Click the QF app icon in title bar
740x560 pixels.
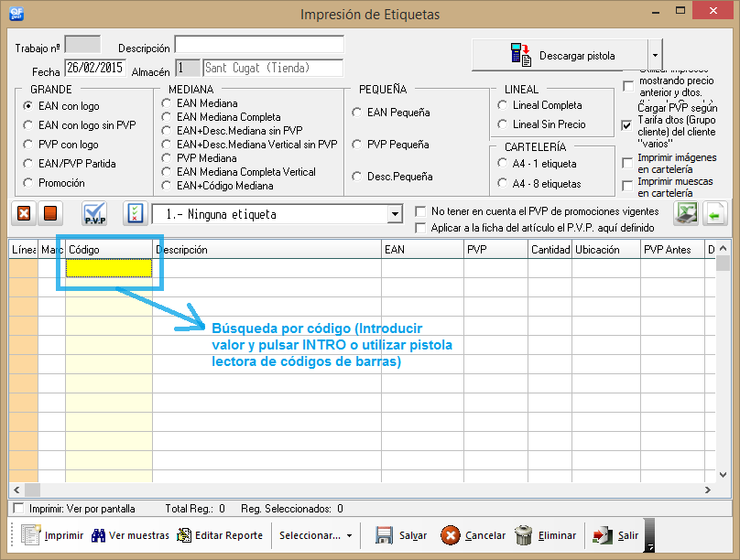click(16, 13)
